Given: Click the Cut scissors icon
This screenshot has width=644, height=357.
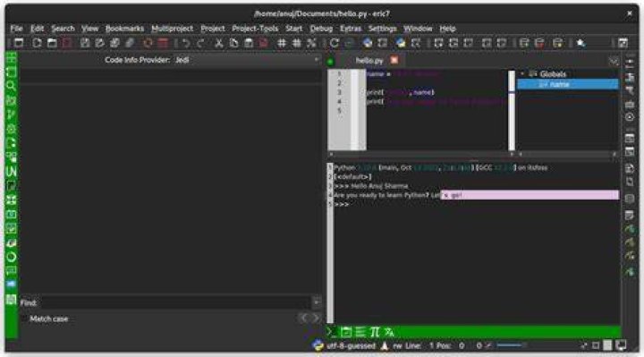Looking at the screenshot, I should [x=219, y=43].
